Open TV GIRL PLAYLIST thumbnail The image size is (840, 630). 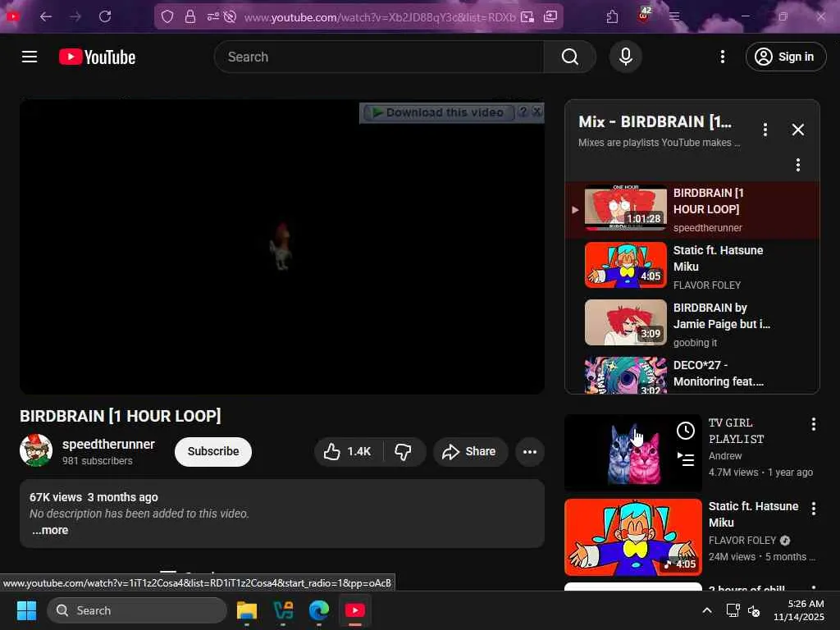click(x=632, y=453)
